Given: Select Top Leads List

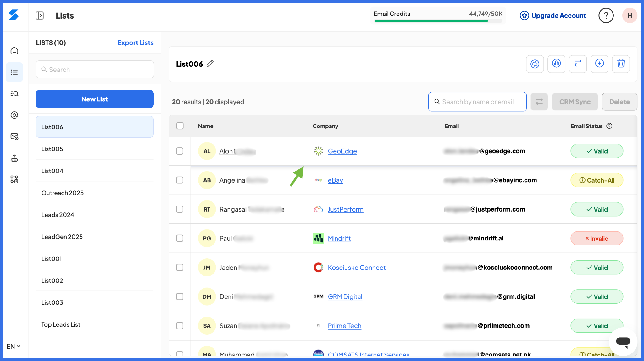Looking at the screenshot, I should (95, 324).
